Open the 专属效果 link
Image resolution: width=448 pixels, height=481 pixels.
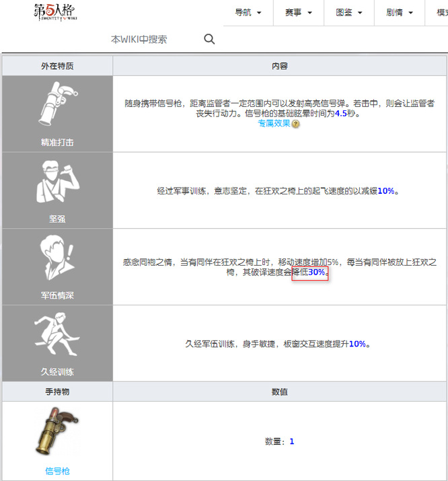click(274, 123)
